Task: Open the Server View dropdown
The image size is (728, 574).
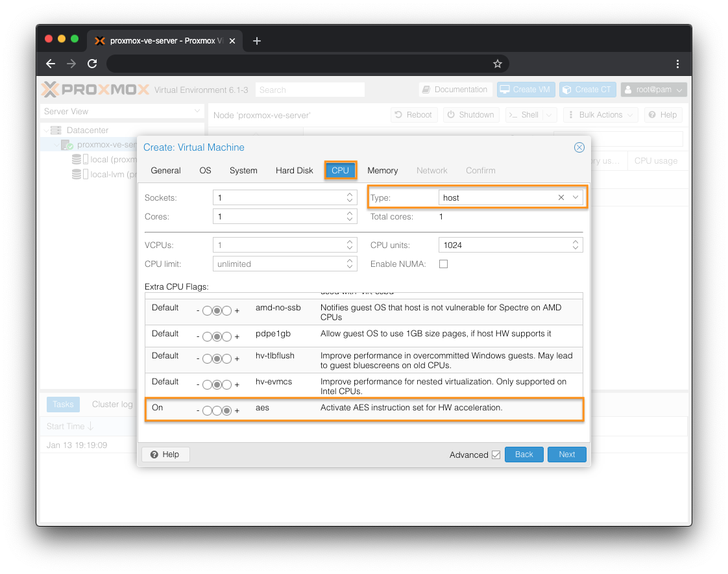Action: pyautogui.click(x=197, y=111)
